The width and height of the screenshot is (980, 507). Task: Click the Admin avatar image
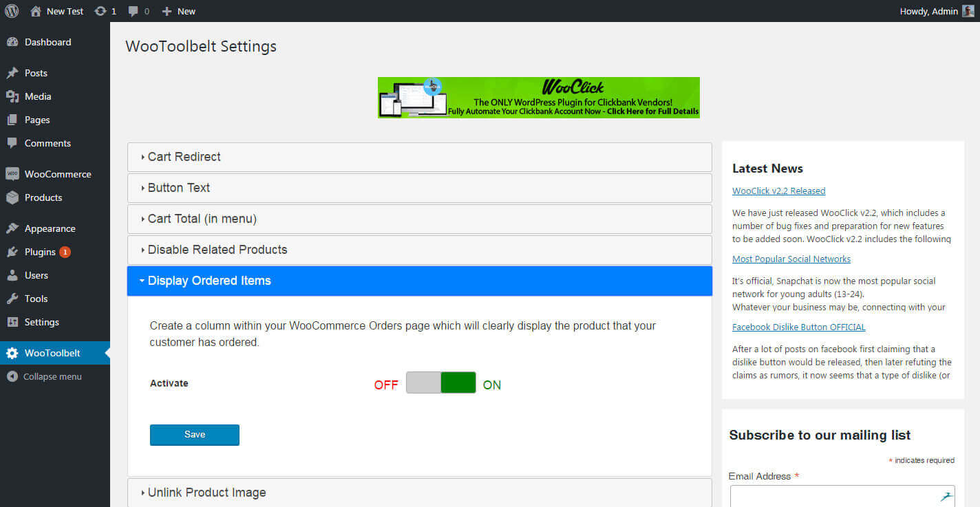click(x=968, y=11)
